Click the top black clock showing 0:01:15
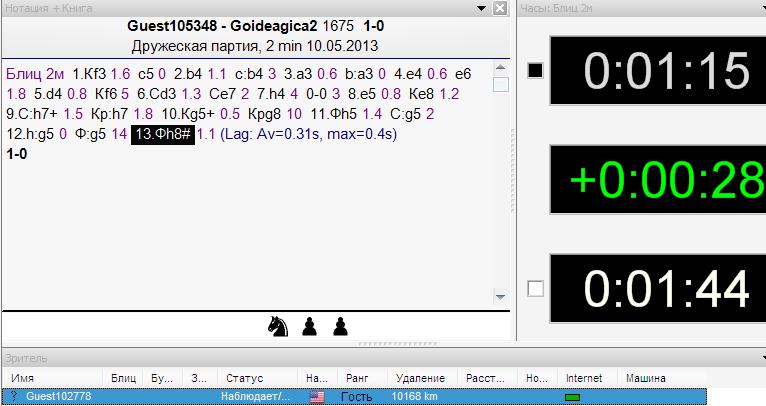The width and height of the screenshot is (766, 406). click(x=667, y=71)
